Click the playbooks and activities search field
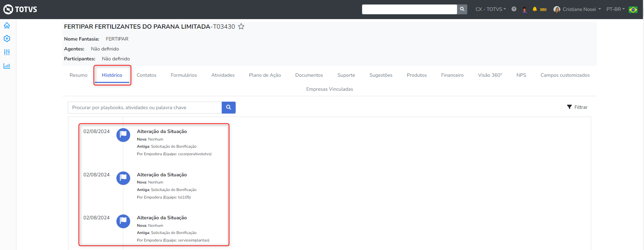The image size is (644, 250). tap(145, 107)
